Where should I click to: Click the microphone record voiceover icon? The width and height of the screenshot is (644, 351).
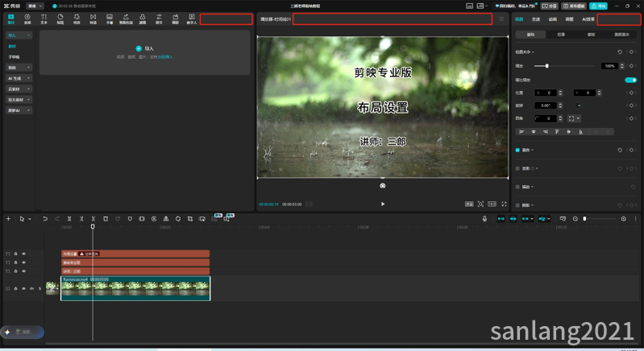[484, 219]
